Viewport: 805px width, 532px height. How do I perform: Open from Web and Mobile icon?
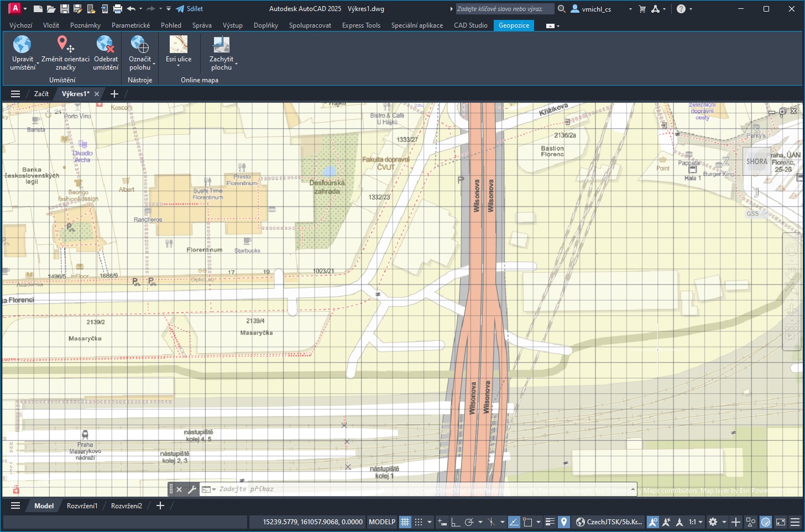tap(91, 9)
